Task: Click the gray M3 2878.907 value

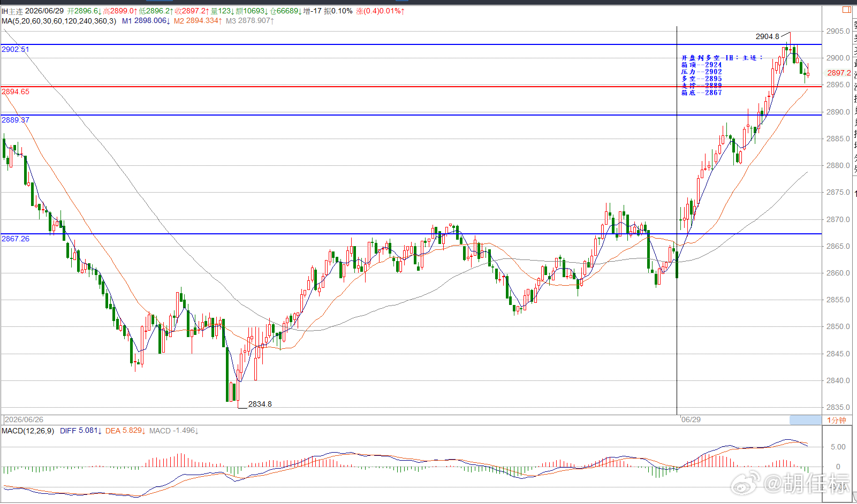Action: coord(250,21)
